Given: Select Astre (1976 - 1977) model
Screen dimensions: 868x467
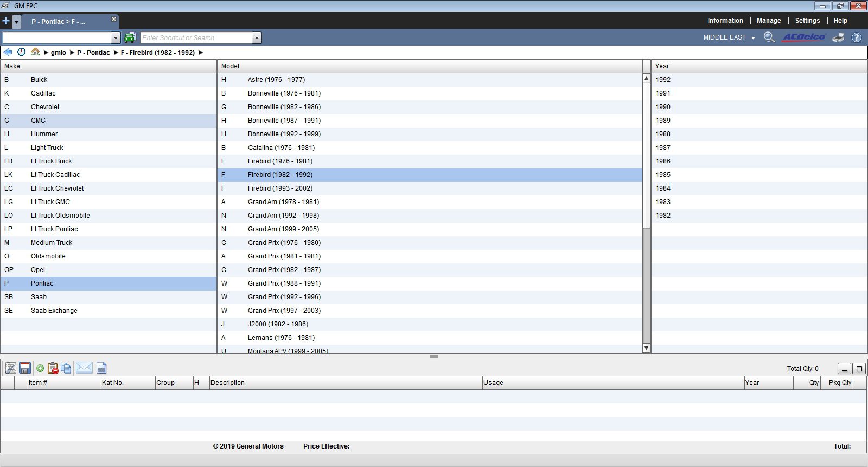Looking at the screenshot, I should coord(430,80).
